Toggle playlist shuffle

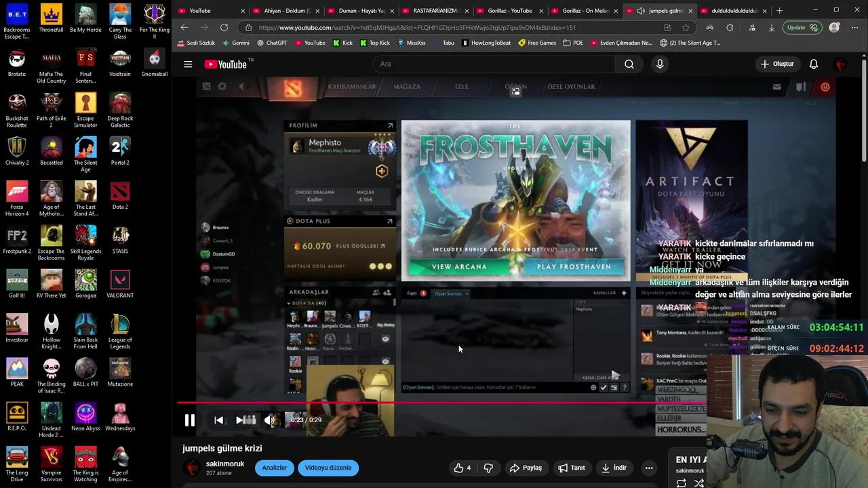(x=699, y=483)
